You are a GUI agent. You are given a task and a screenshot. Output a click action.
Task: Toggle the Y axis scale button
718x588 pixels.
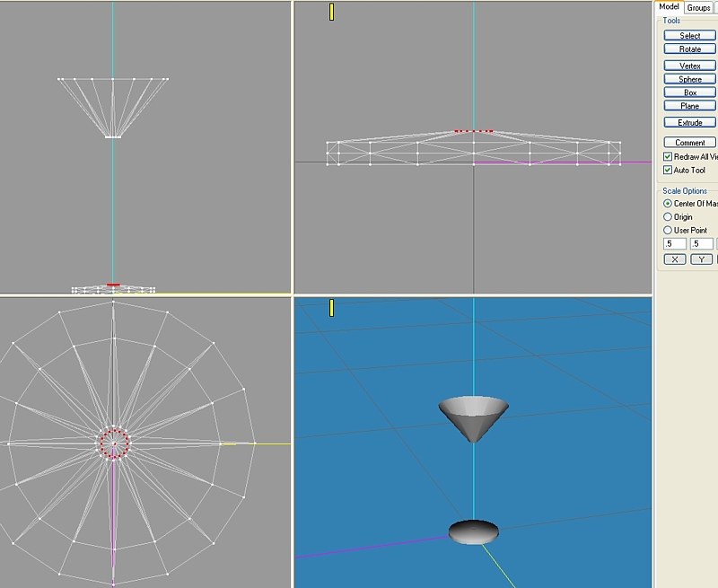[x=701, y=259]
